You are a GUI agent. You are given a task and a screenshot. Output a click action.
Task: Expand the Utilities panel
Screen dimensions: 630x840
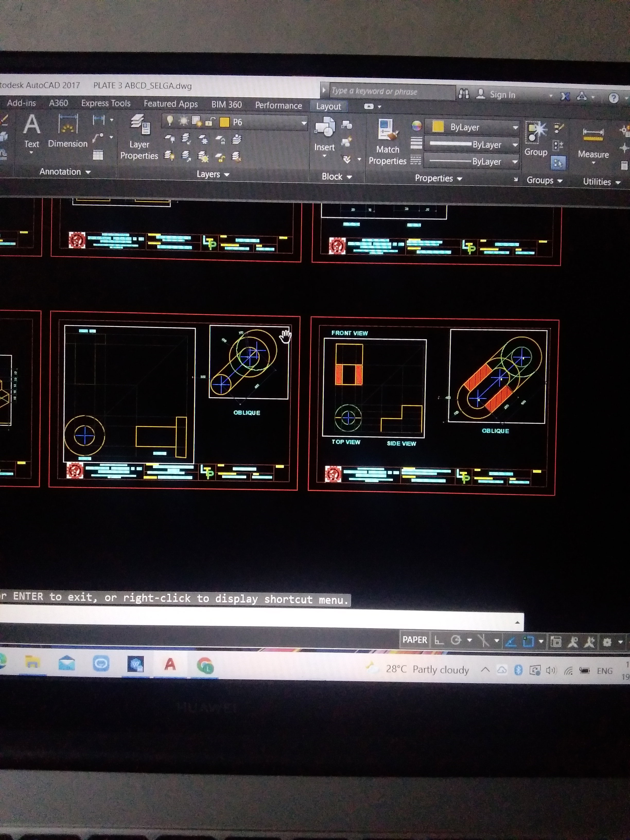(601, 182)
